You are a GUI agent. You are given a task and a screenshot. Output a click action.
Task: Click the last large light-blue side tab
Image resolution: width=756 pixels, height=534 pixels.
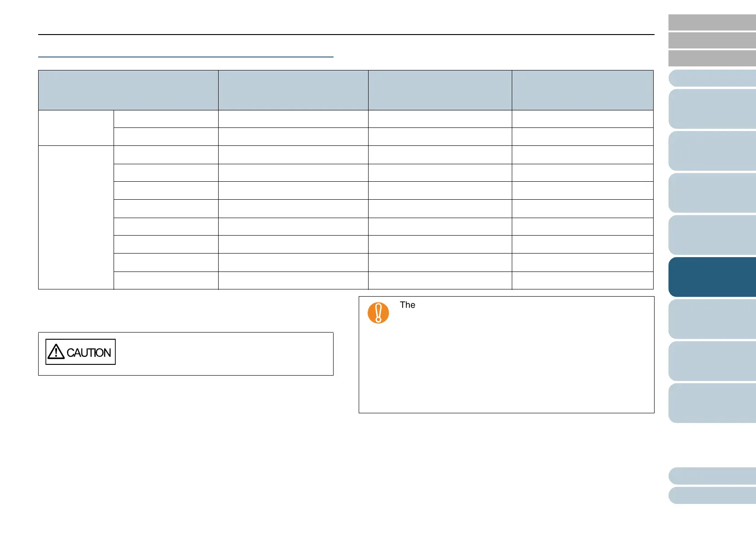712,403
